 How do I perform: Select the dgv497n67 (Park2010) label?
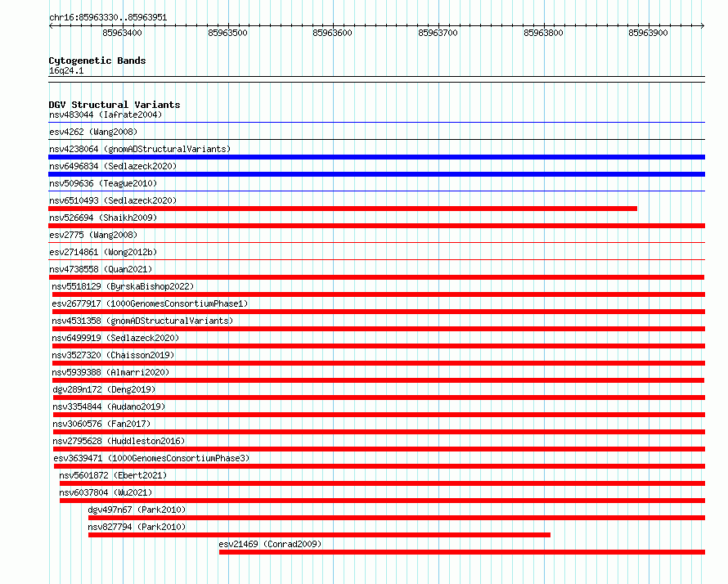(137, 510)
